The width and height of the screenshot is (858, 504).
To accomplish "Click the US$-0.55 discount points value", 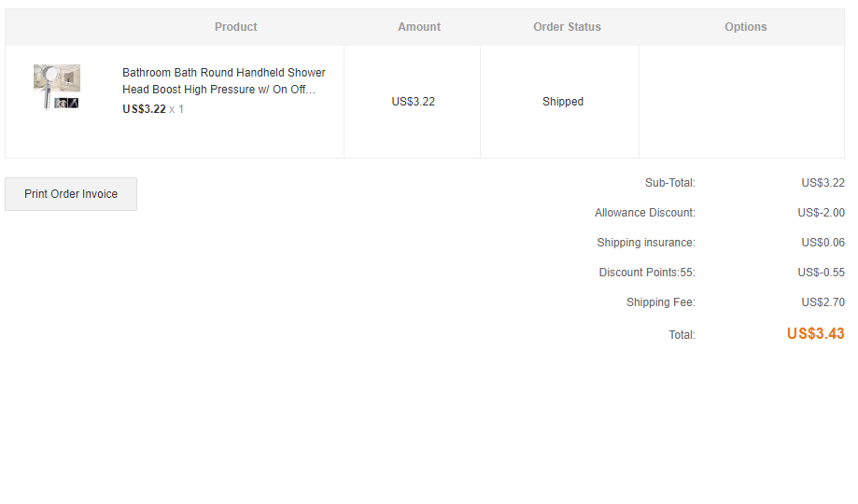I will click(821, 273).
